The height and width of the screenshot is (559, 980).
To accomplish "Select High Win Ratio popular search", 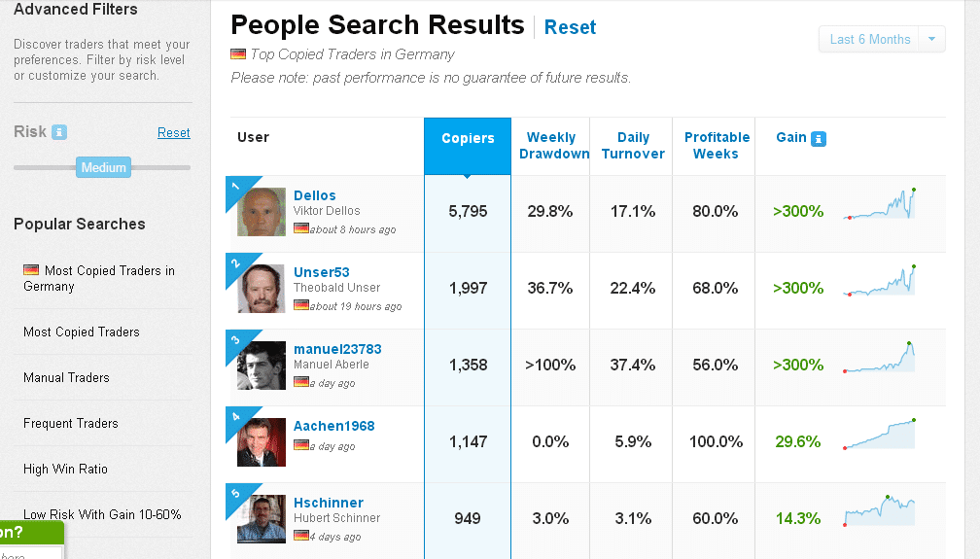I will tap(66, 469).
